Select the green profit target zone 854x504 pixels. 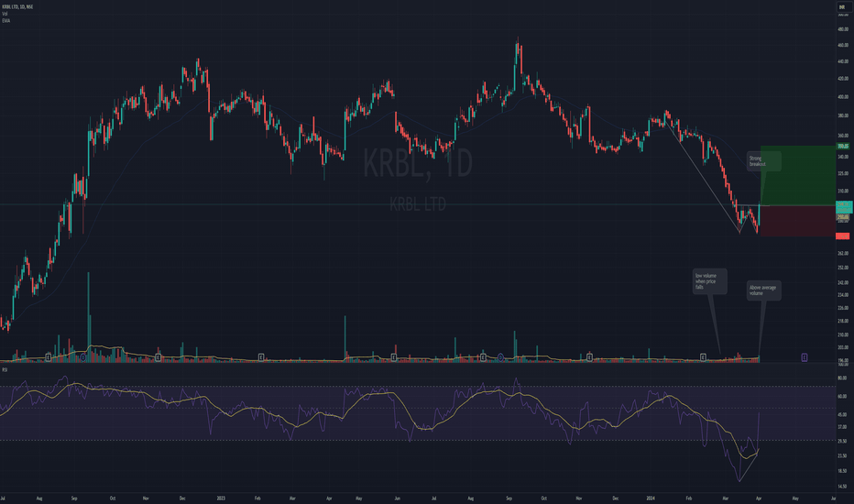[798, 175]
